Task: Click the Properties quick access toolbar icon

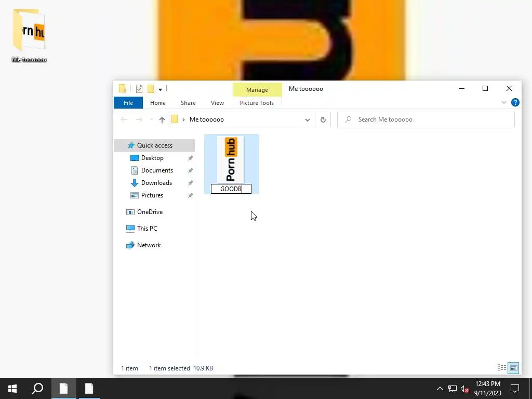Action: [x=139, y=89]
